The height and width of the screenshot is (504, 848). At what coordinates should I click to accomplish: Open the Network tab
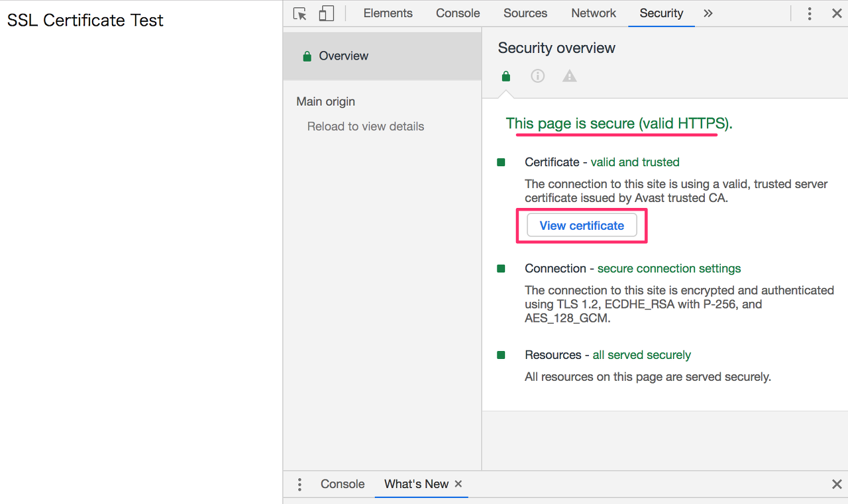click(x=594, y=13)
